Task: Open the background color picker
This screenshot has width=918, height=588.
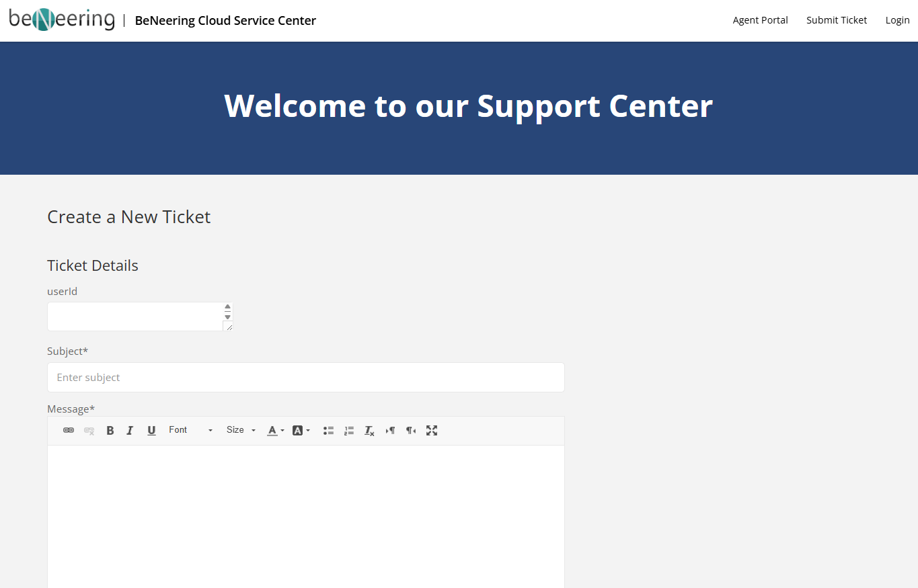Action: tap(301, 431)
